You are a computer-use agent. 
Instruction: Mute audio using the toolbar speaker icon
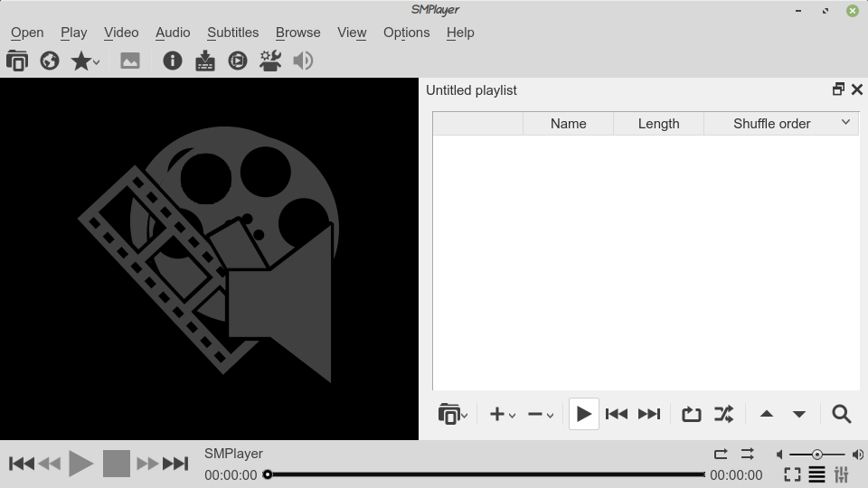pos(303,61)
